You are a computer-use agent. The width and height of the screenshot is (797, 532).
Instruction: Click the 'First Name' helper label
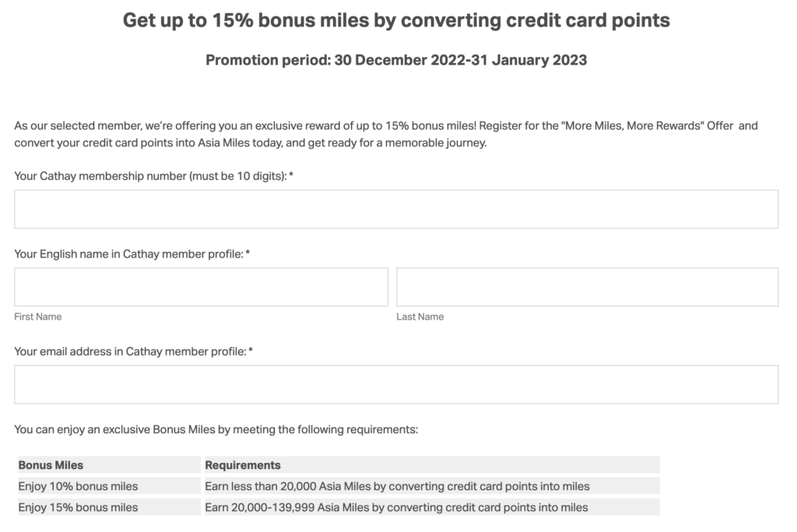tap(37, 317)
